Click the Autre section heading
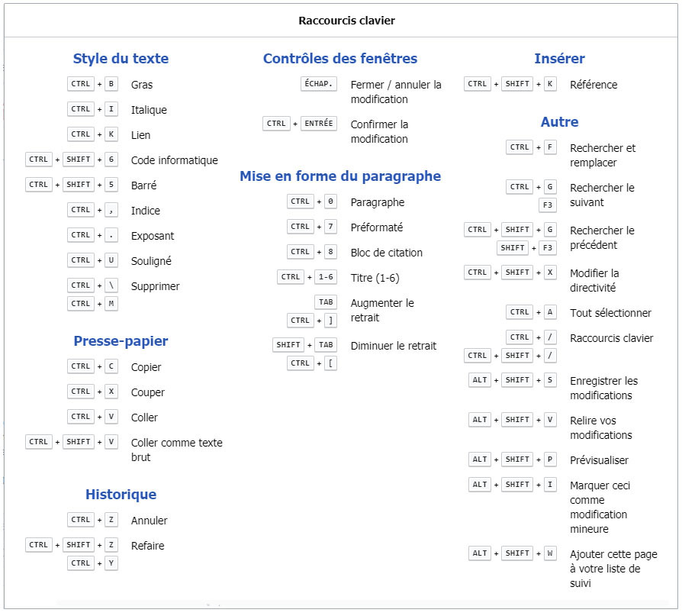 558,121
